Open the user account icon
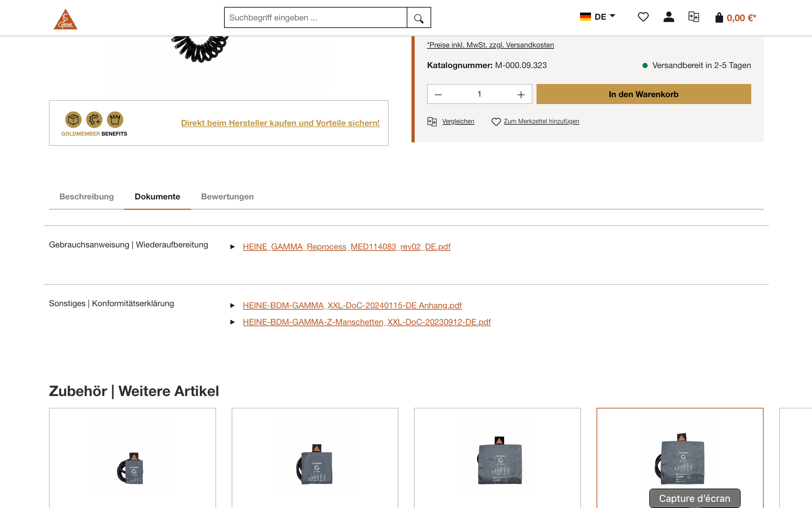The height and width of the screenshot is (508, 812). click(669, 17)
